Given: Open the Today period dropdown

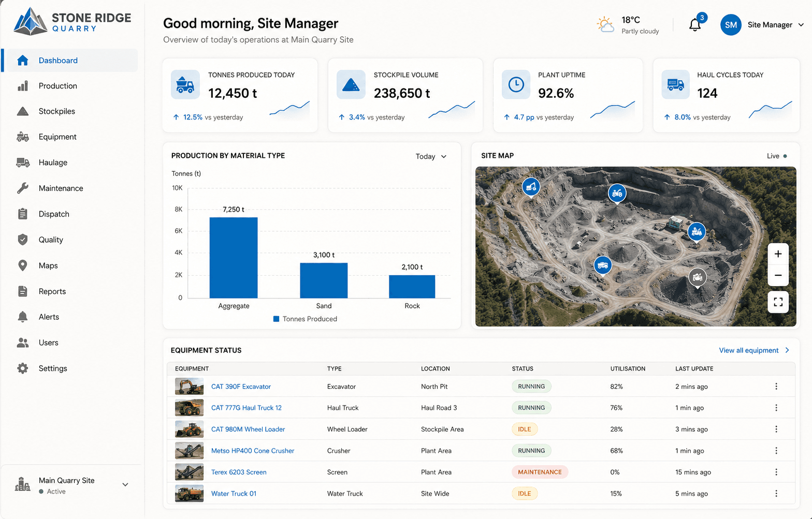Looking at the screenshot, I should click(431, 156).
